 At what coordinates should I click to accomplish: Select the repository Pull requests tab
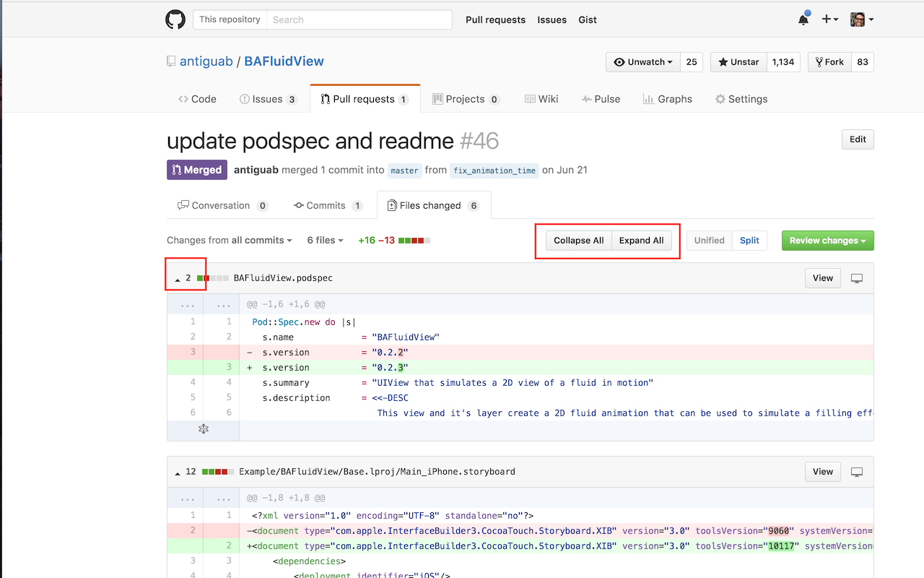(365, 99)
